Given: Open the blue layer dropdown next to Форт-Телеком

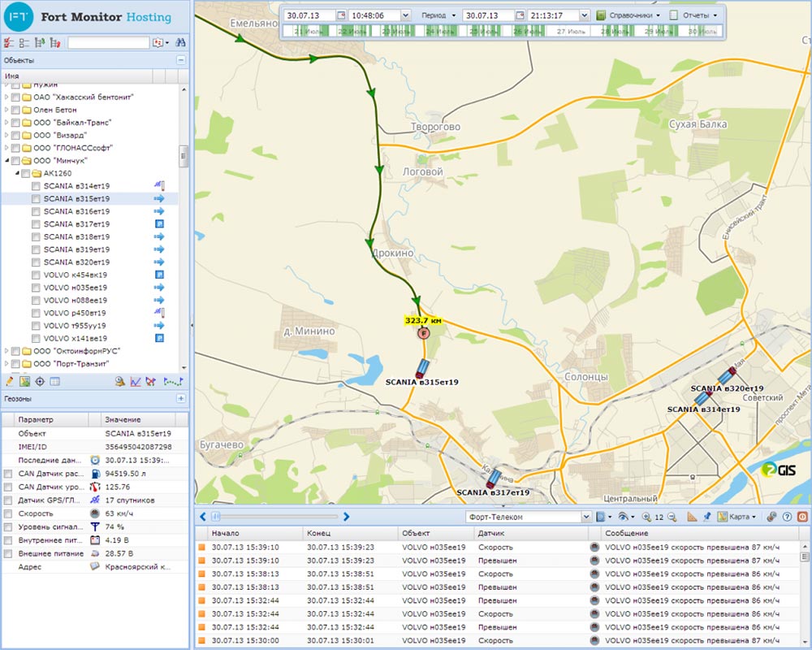Looking at the screenshot, I should 603,517.
